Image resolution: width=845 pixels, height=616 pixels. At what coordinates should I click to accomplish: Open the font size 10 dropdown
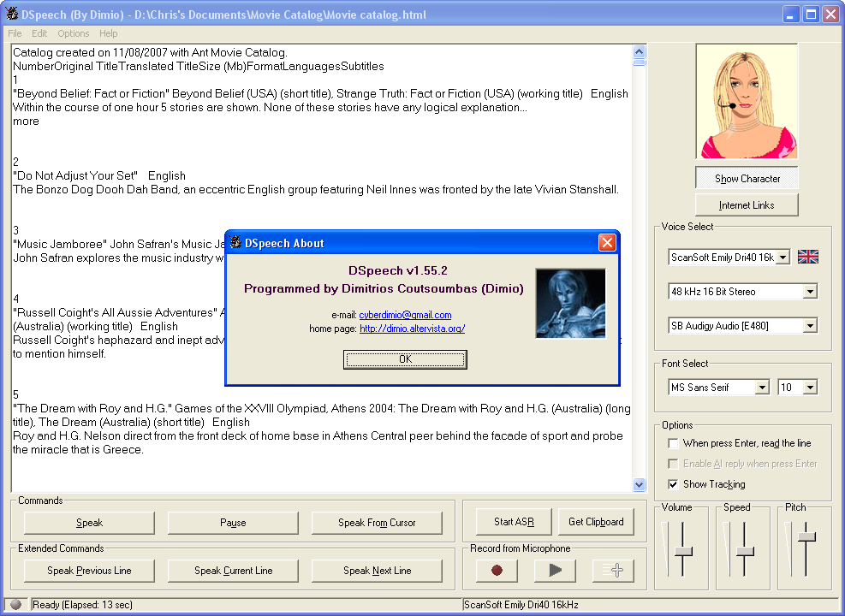click(810, 388)
